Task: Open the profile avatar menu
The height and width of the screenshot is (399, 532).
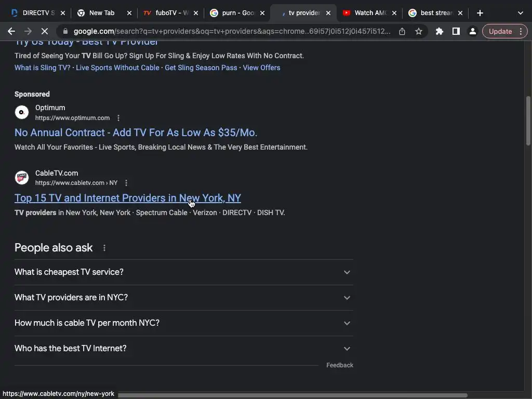Action: click(472, 32)
